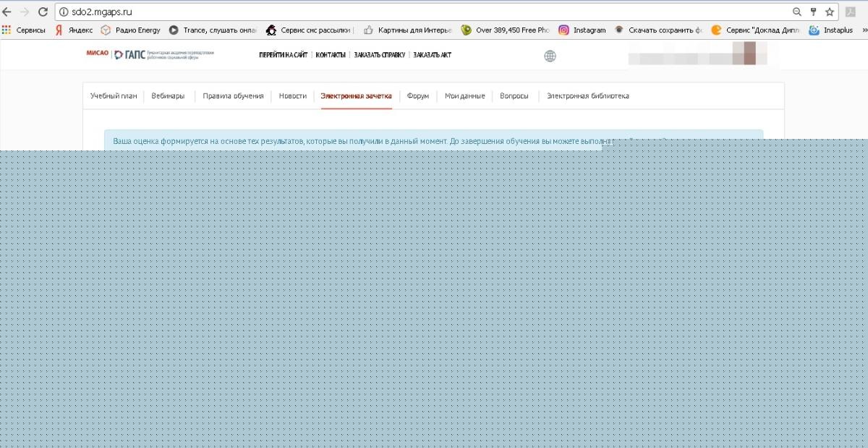Click the ЗАКАЗАТЬ СПРАВКУ link

point(379,55)
